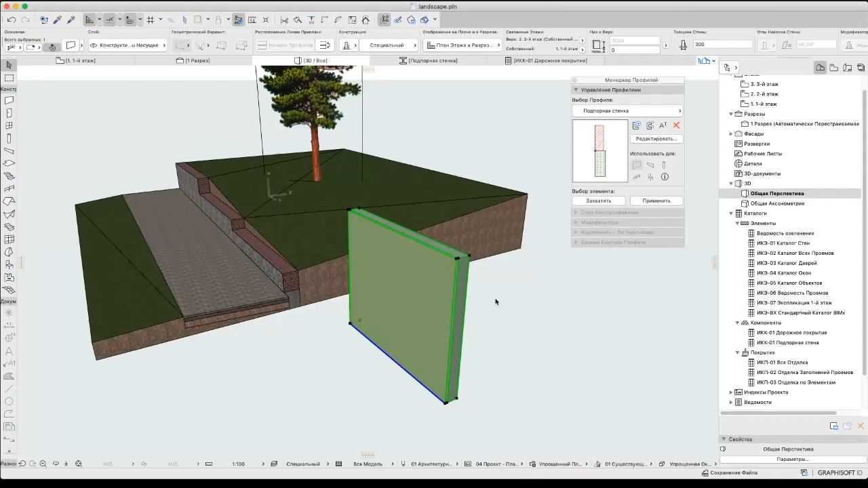The height and width of the screenshot is (488, 868).
Task: Select the Arrow tool in the toolbox
Action: (x=9, y=65)
